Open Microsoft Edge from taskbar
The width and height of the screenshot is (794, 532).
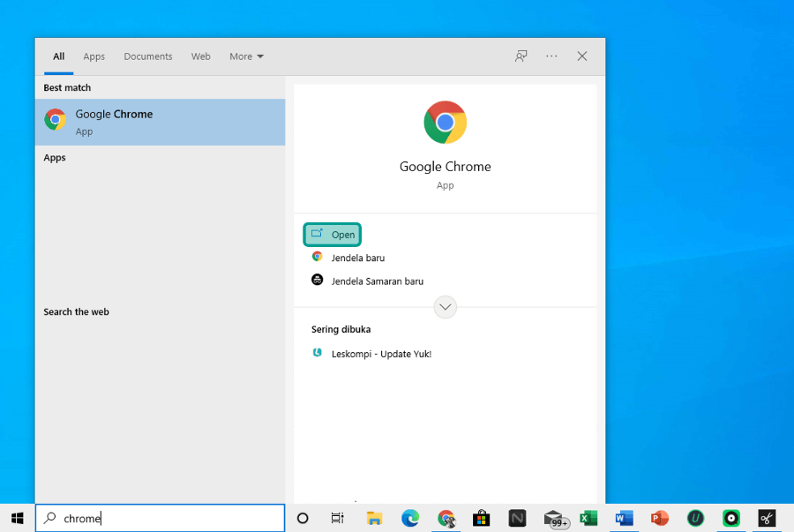pyautogui.click(x=410, y=519)
